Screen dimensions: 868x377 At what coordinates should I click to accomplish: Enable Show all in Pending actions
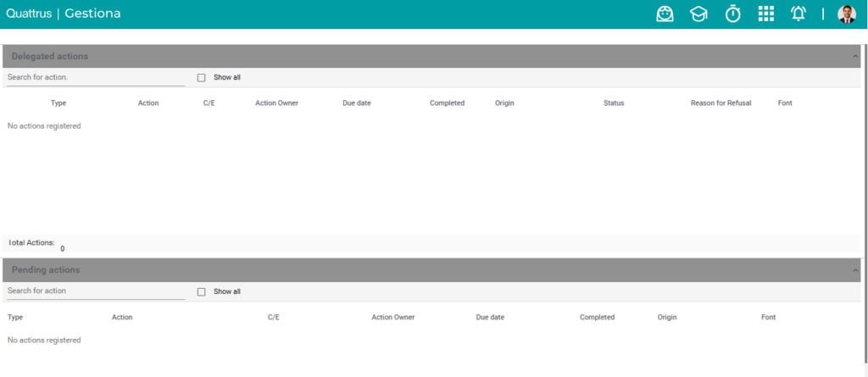(202, 291)
